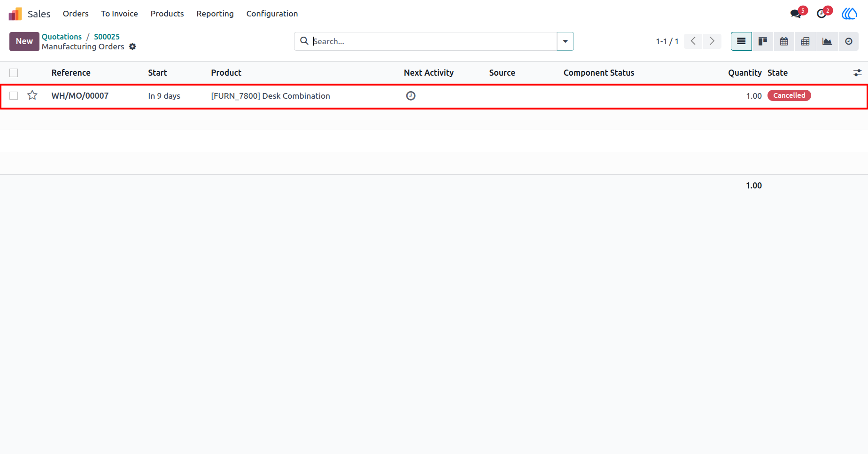Image resolution: width=868 pixels, height=454 pixels.
Task: Open Manufacturing Orders gear settings
Action: [x=132, y=47]
